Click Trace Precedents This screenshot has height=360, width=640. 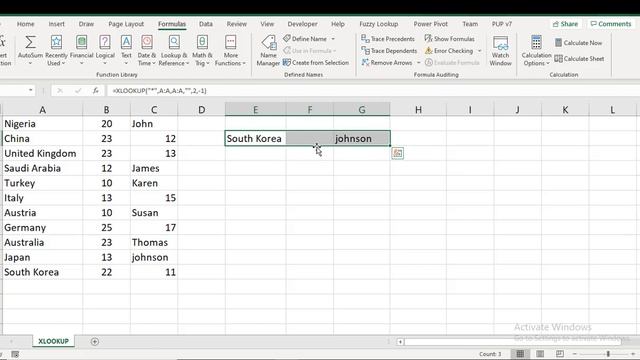[388, 39]
